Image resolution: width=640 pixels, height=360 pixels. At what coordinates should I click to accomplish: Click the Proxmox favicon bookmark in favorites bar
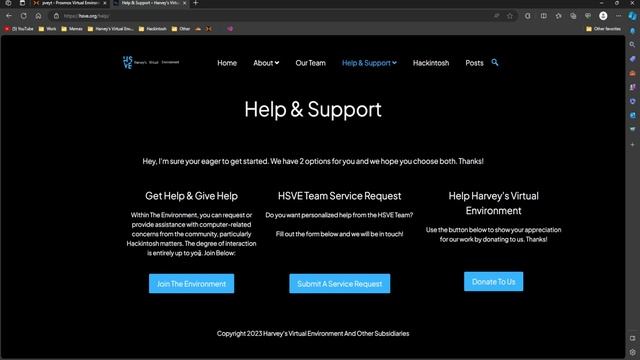209,29
